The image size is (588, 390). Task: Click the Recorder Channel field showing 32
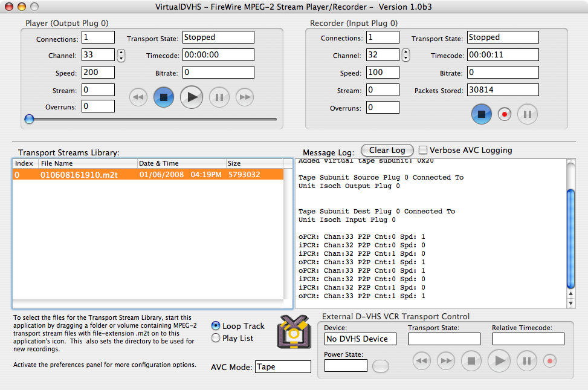coord(383,55)
